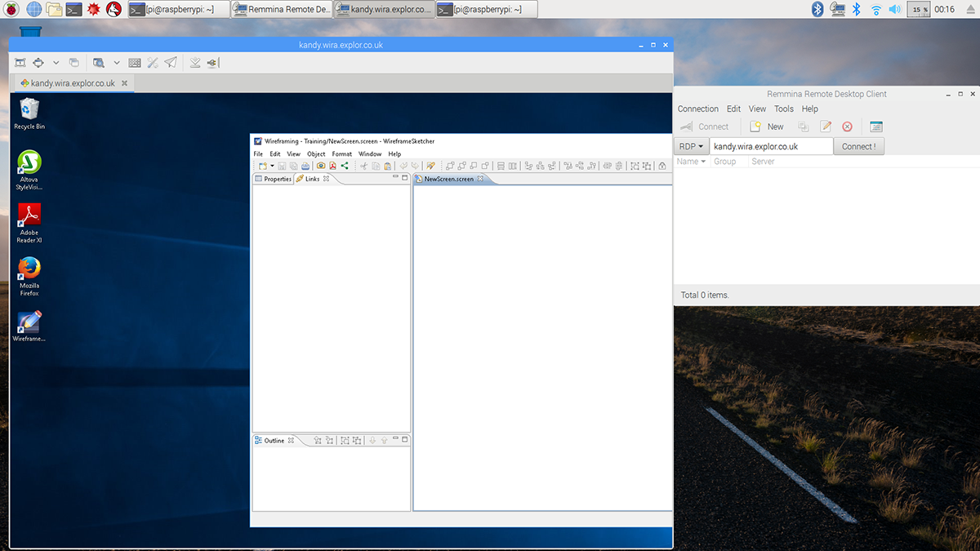Launch Mozilla Firefox desktop shortcut
This screenshot has width=980, height=551.
point(29,277)
